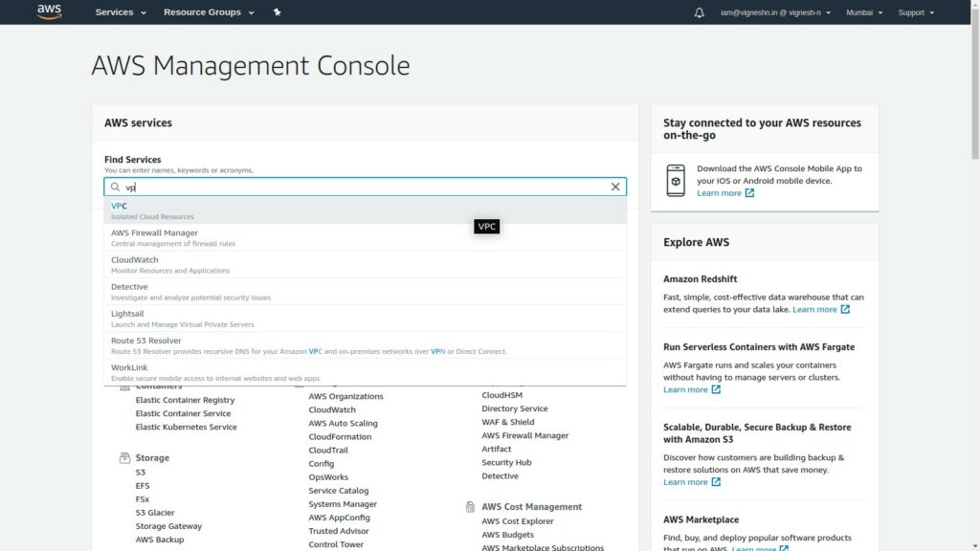Open notifications with the bell icon
This screenshot has height=551, width=980.
coord(699,12)
